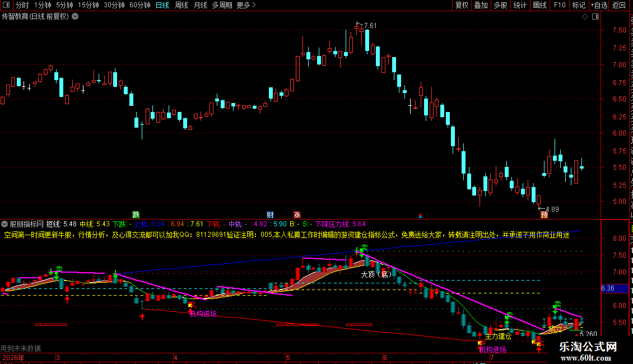Click the green 卖 signal at peak
Image resolution: width=633 pixels, height=364 pixels.
tap(364, 247)
